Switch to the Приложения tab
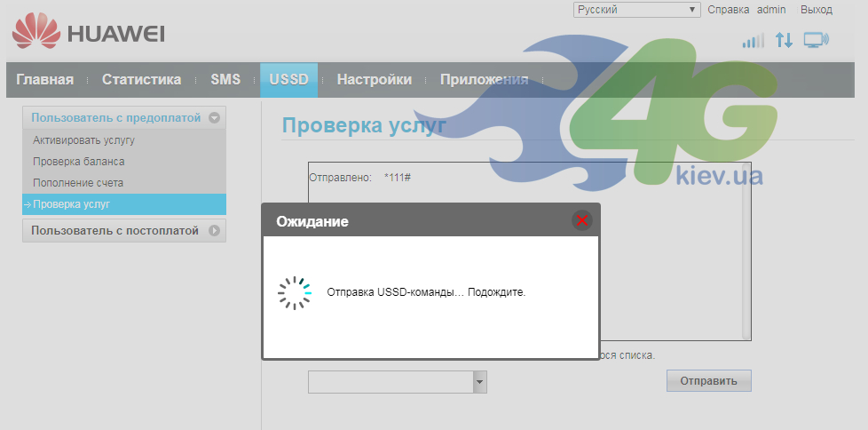This screenshot has height=430, width=868. point(484,80)
